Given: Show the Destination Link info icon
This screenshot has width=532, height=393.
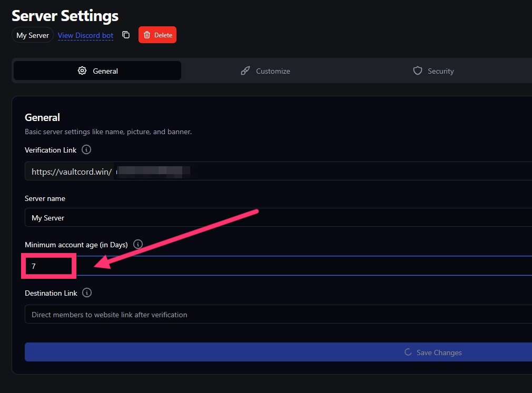Looking at the screenshot, I should point(87,293).
